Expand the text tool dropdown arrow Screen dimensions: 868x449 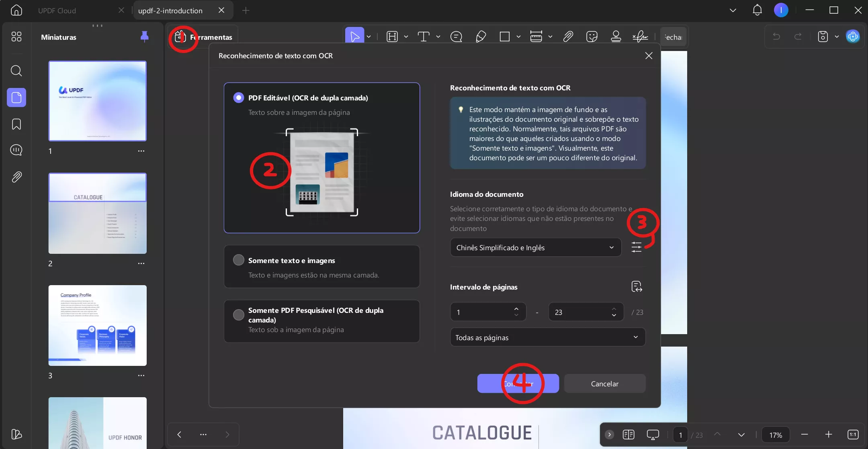point(438,37)
